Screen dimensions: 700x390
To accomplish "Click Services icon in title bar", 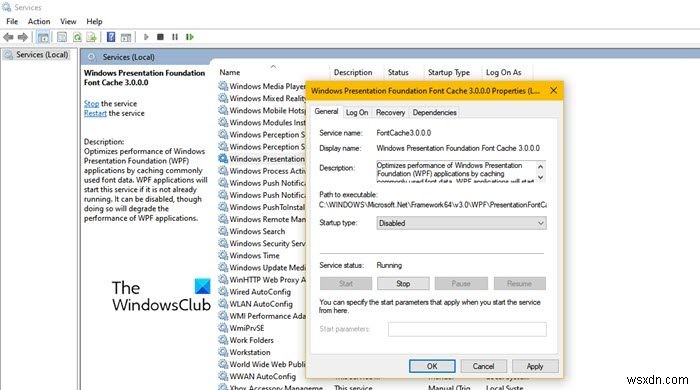I will [x=6, y=7].
